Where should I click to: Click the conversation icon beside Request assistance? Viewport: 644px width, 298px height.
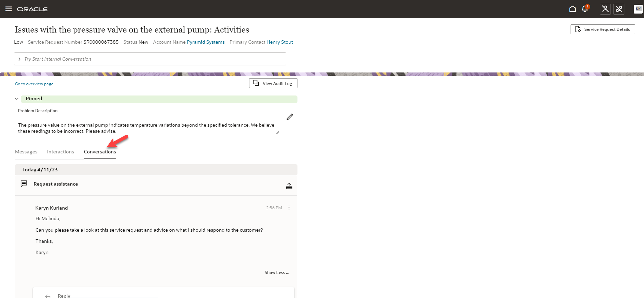(24, 184)
